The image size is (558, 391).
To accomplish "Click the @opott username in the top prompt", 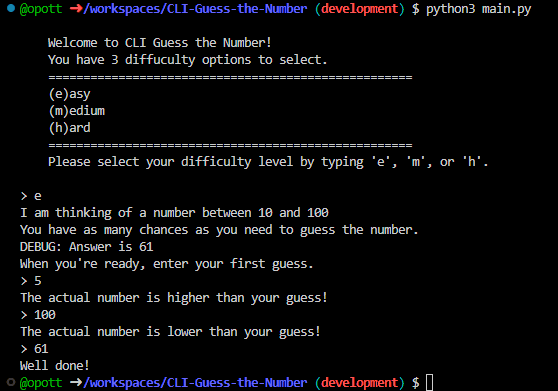I will pos(41,9).
